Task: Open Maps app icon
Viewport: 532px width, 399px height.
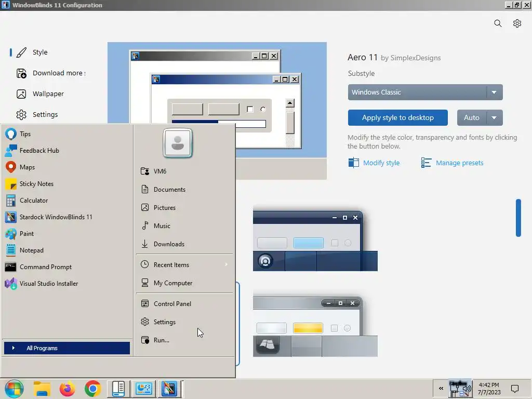Action: (x=11, y=167)
